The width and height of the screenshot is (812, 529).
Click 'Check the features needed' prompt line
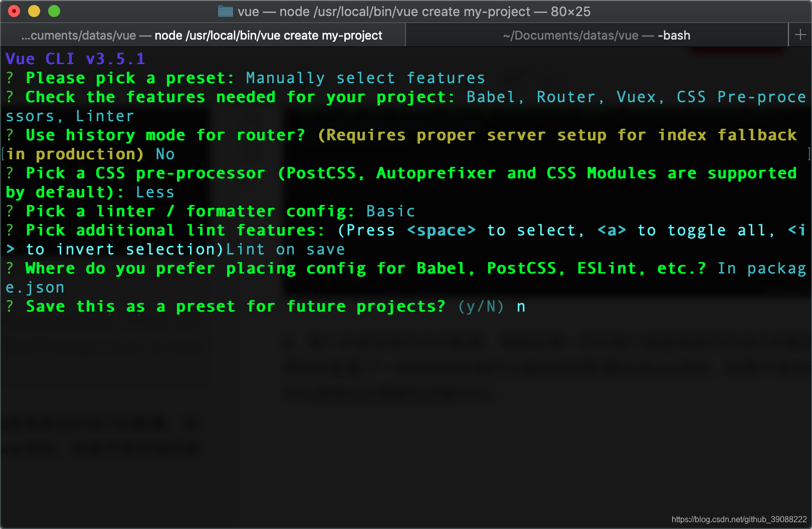[240, 97]
